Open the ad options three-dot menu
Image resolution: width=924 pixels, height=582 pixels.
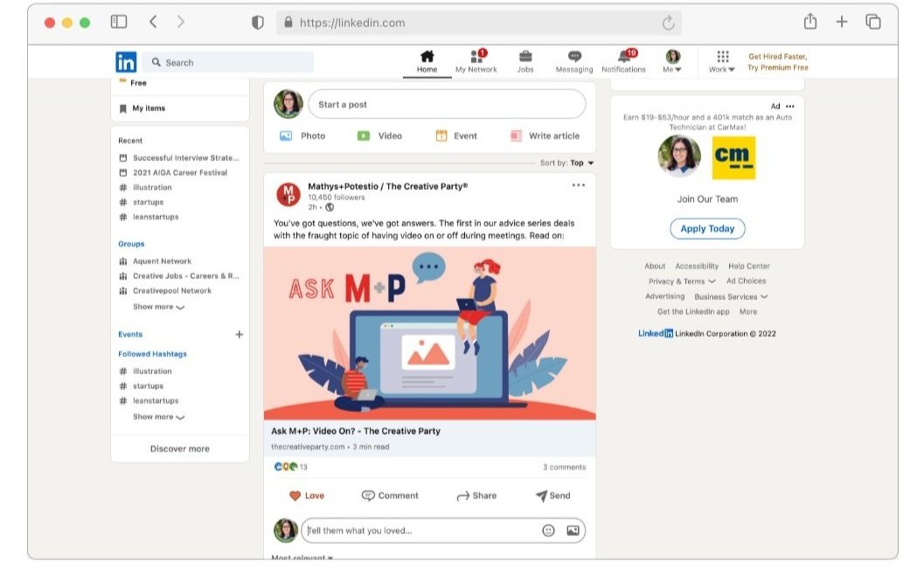coord(789,107)
